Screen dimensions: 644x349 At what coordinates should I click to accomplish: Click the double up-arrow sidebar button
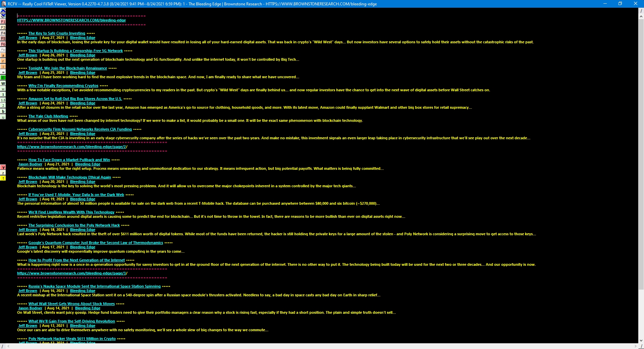tap(3, 10)
